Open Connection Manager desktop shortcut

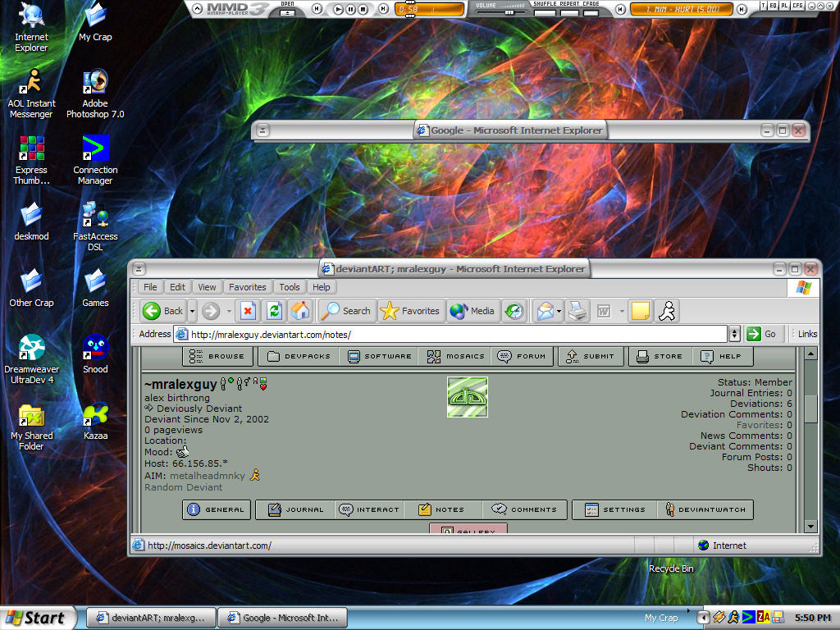click(95, 160)
